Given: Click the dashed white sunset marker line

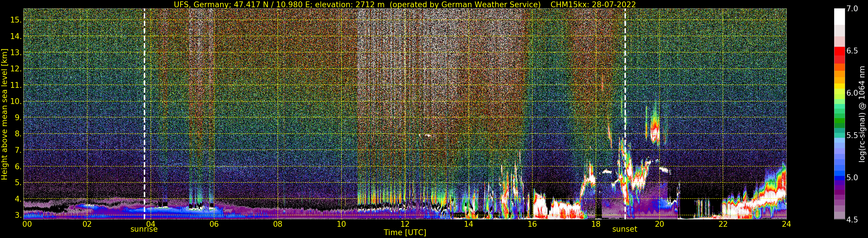Looking at the screenshot, I should point(625,114).
